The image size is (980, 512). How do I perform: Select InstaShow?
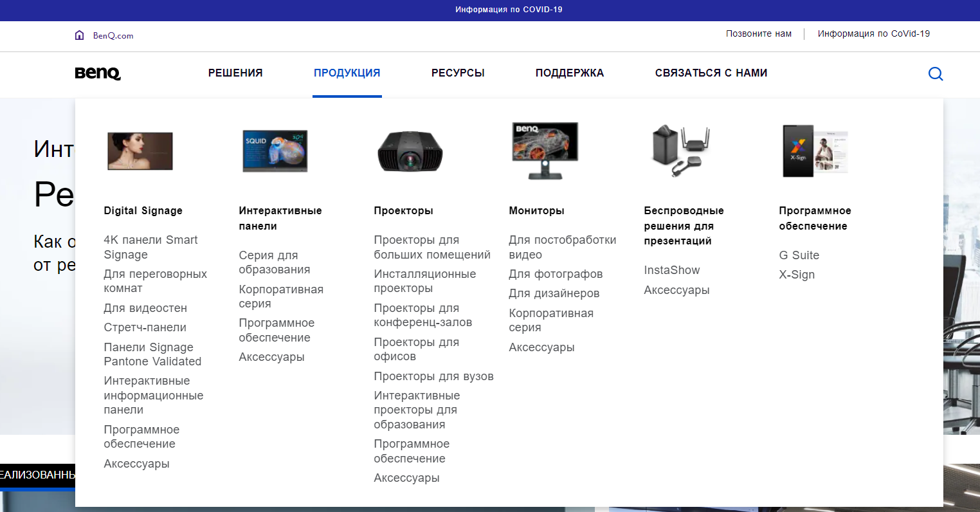point(672,270)
